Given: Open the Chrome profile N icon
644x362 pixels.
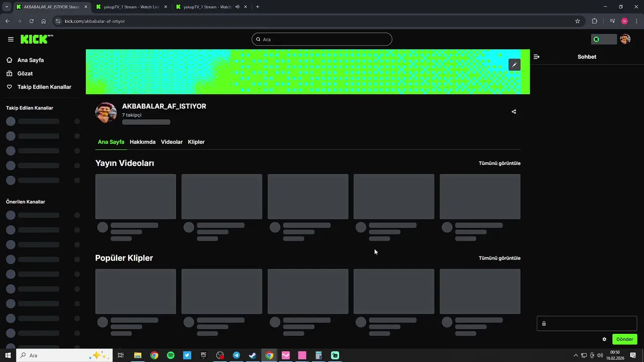Looking at the screenshot, I should pyautogui.click(x=624, y=21).
